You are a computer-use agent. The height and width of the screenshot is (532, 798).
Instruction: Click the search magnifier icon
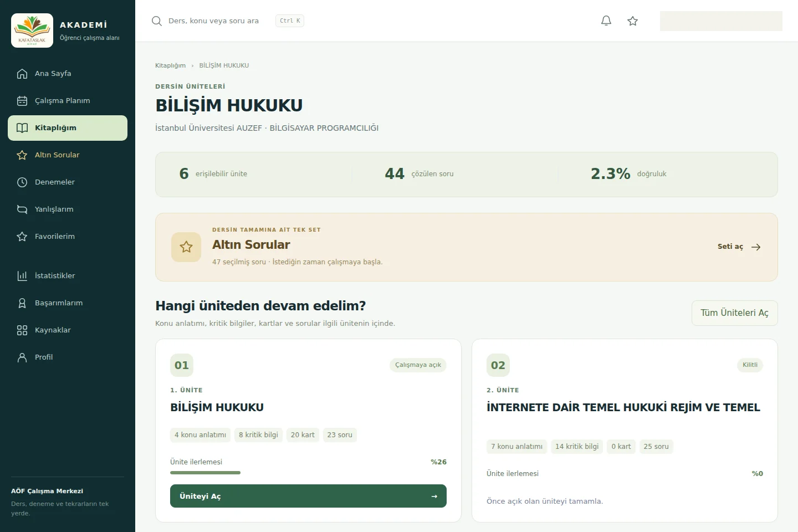pyautogui.click(x=157, y=21)
